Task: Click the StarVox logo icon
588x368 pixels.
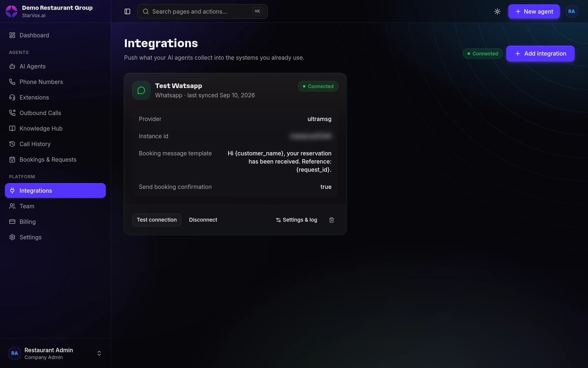Action: coord(11,11)
